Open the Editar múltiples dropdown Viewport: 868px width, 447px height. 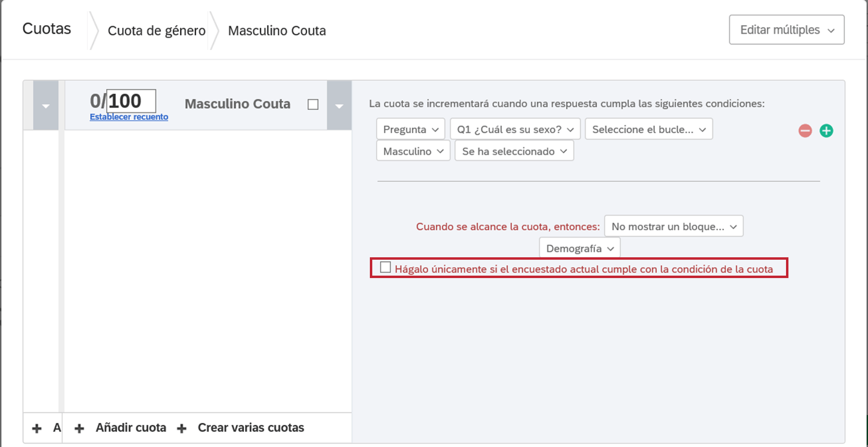787,30
